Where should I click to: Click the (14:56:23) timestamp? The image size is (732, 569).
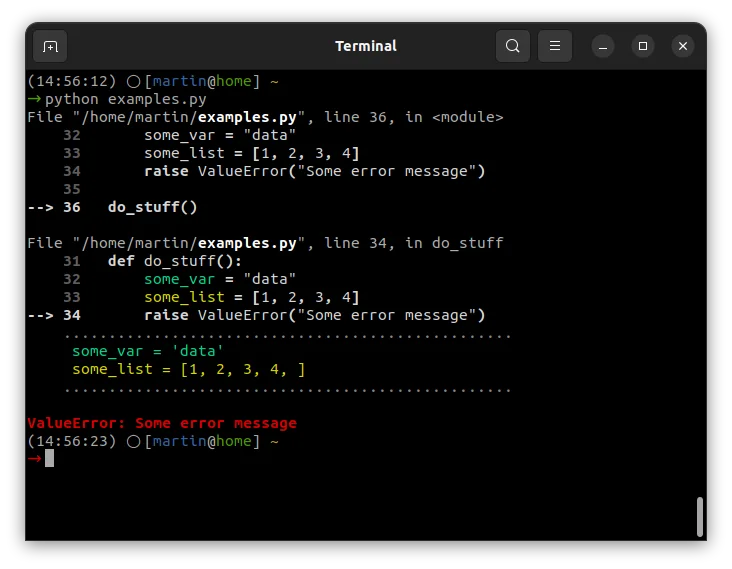[72, 441]
